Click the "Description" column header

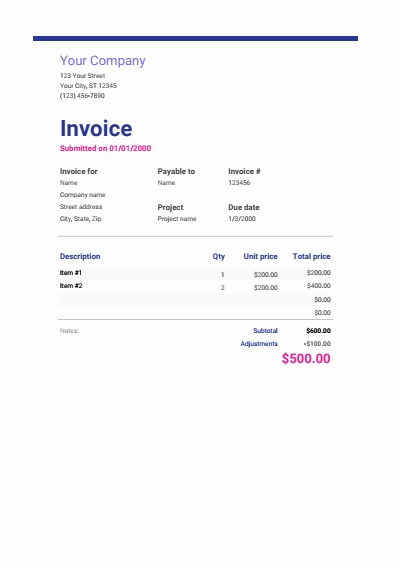pos(80,256)
